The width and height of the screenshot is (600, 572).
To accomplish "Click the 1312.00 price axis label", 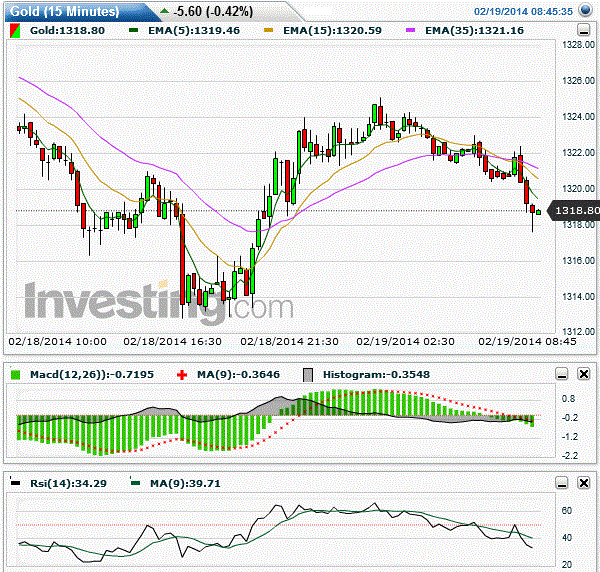I will pyautogui.click(x=578, y=331).
